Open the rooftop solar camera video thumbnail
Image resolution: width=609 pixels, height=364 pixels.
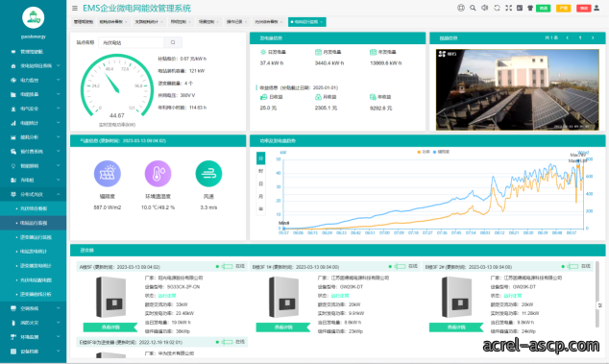click(x=518, y=89)
